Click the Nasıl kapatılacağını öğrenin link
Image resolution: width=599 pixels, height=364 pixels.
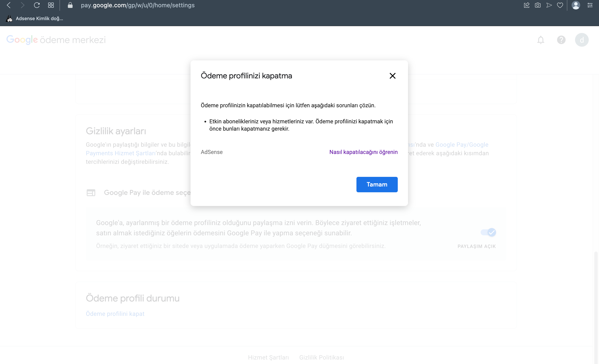[364, 152]
